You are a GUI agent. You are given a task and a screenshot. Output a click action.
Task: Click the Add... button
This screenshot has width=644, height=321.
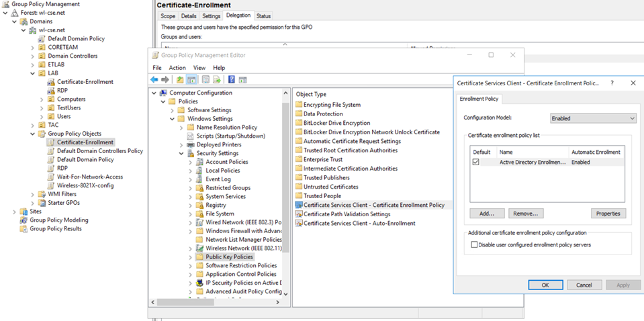coord(487,214)
